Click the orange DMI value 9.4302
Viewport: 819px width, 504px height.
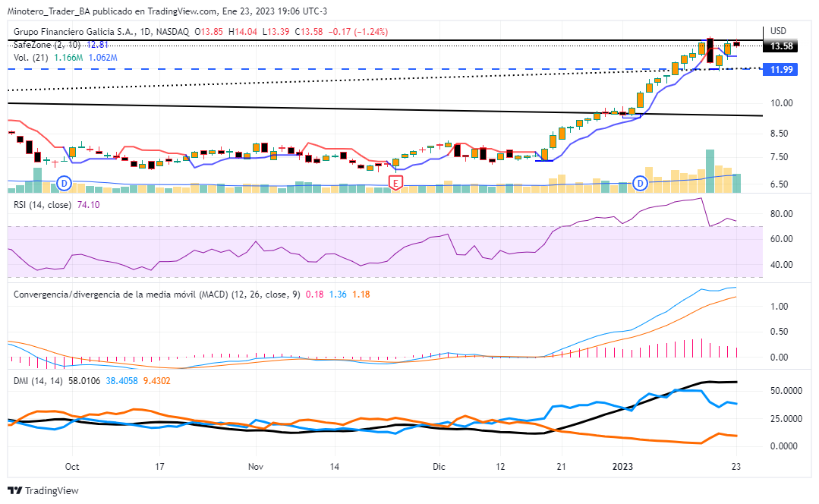(156, 381)
